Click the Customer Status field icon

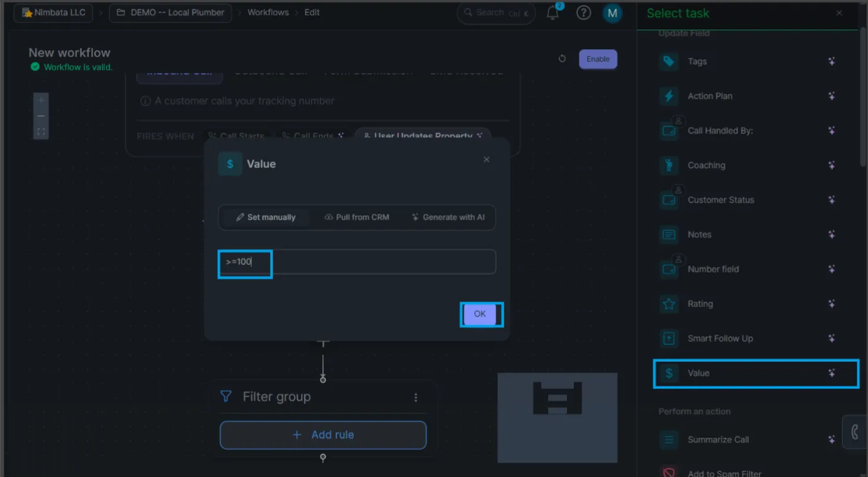[x=669, y=199]
